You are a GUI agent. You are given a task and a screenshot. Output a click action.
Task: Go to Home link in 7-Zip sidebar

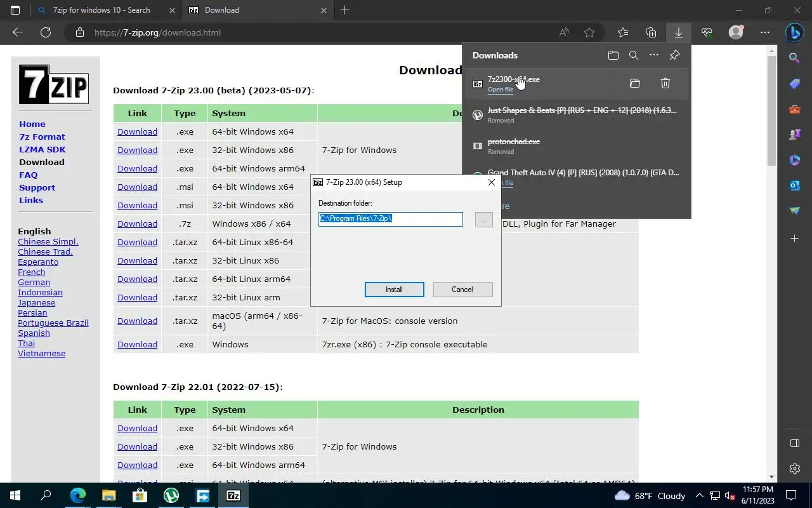tap(32, 124)
